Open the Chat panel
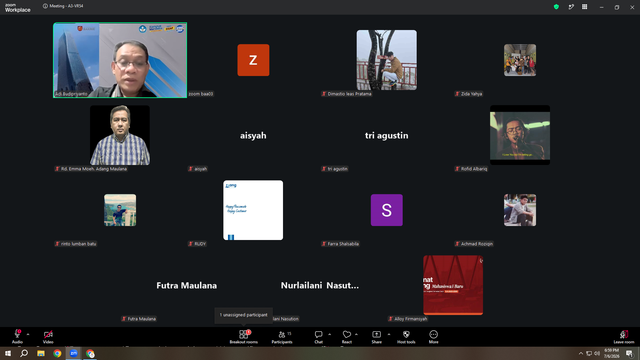The height and width of the screenshot is (360, 640). tap(318, 336)
